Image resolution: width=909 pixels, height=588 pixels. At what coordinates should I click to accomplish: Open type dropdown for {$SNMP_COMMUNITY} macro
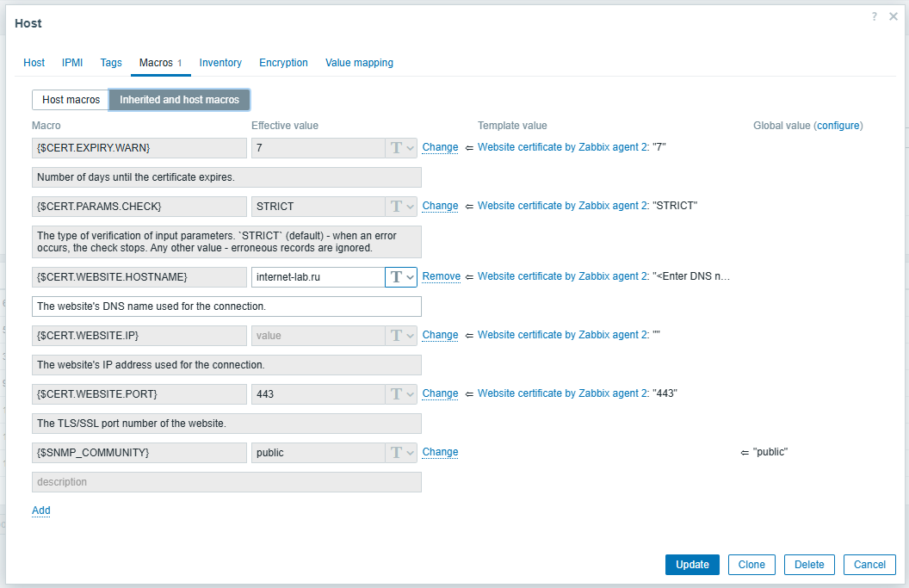pos(401,452)
